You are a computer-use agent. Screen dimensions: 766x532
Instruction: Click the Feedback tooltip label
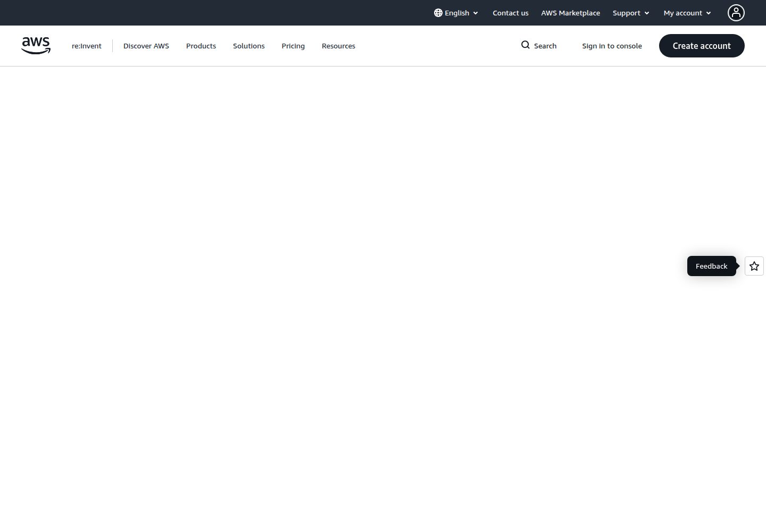click(x=712, y=266)
